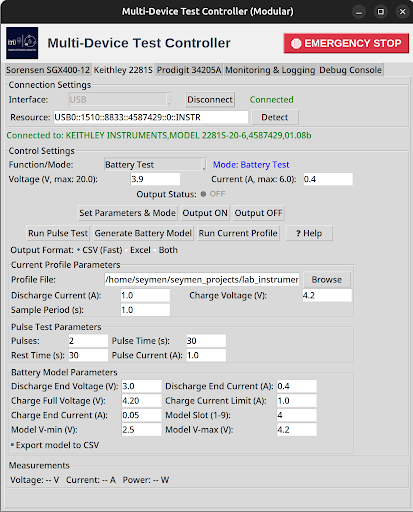Image resolution: width=413 pixels, height=512 pixels.
Task: Go to the Monitoring & Logging tab
Action: 270,70
